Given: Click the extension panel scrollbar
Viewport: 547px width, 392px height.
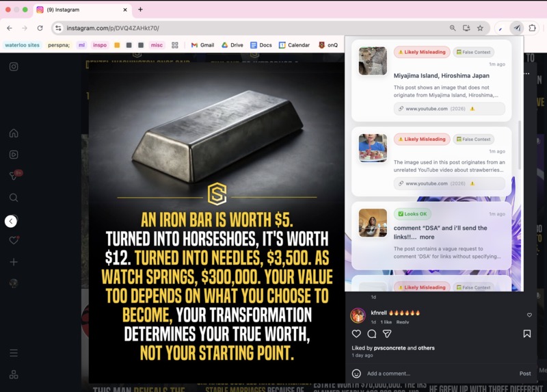Looking at the screenshot, I should pyautogui.click(x=520, y=145).
